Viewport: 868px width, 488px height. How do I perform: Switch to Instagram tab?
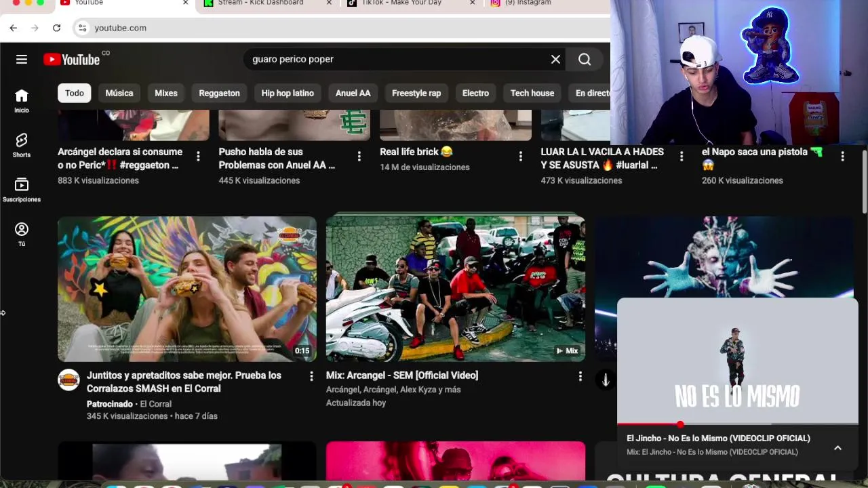tap(529, 3)
